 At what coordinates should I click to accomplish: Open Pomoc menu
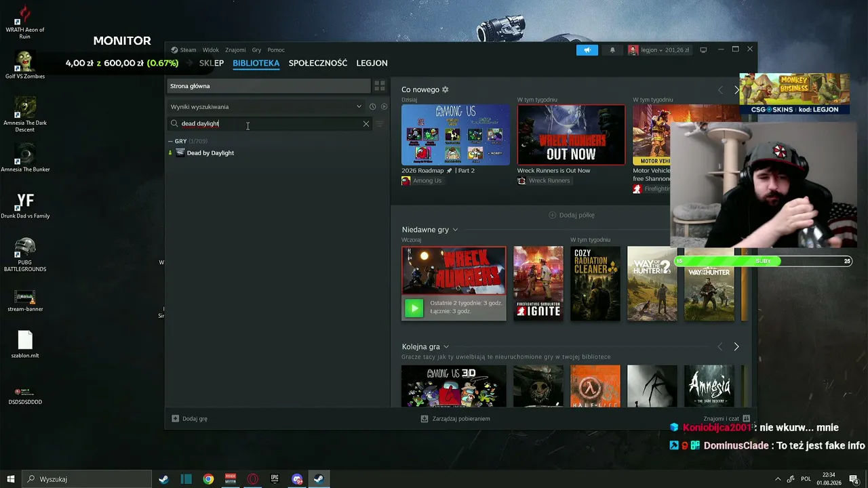click(x=276, y=50)
